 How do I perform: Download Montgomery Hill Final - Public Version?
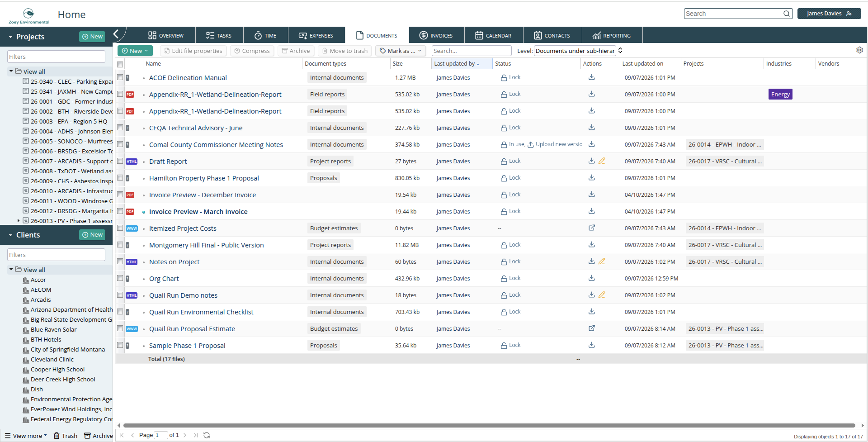(591, 245)
